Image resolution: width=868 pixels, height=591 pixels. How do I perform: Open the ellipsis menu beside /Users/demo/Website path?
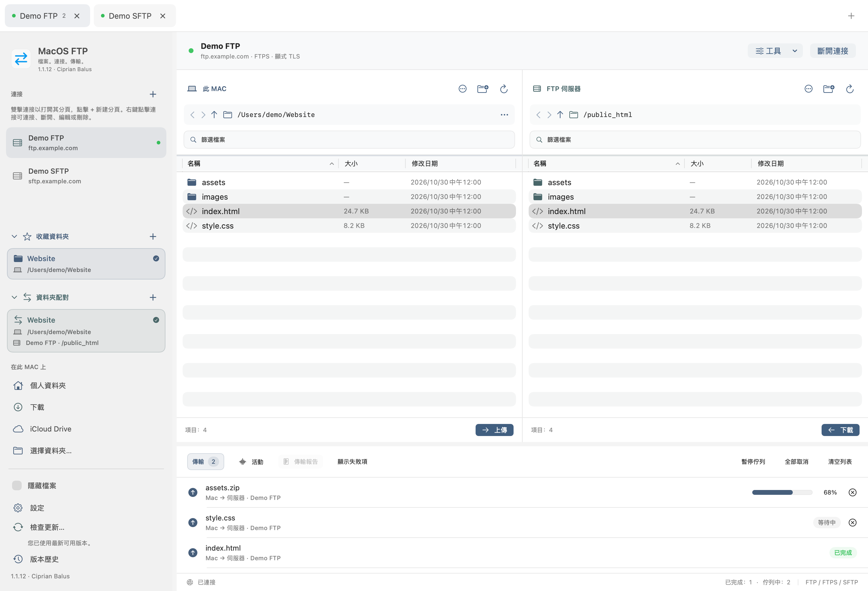pyautogui.click(x=504, y=115)
